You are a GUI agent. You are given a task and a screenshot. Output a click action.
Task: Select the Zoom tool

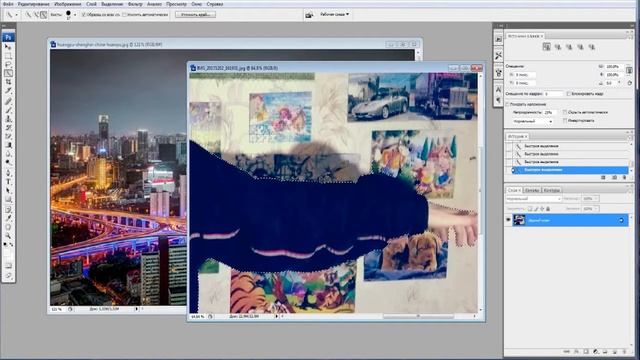pos(8,236)
